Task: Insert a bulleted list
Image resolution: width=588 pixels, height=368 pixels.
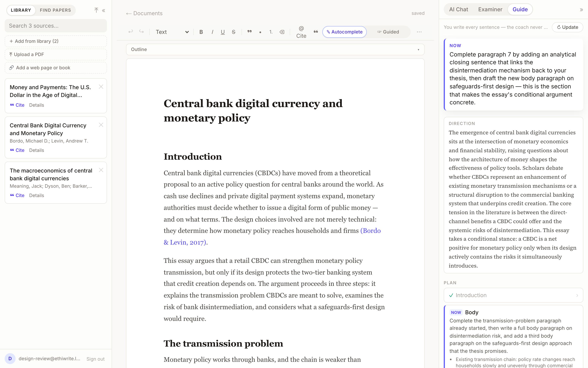Action: [260, 32]
